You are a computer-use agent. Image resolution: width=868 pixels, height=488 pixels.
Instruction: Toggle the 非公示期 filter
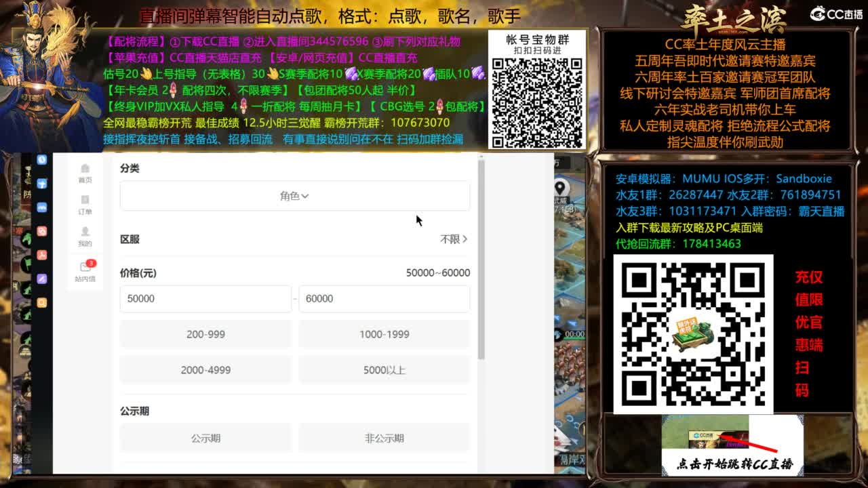[x=384, y=438]
